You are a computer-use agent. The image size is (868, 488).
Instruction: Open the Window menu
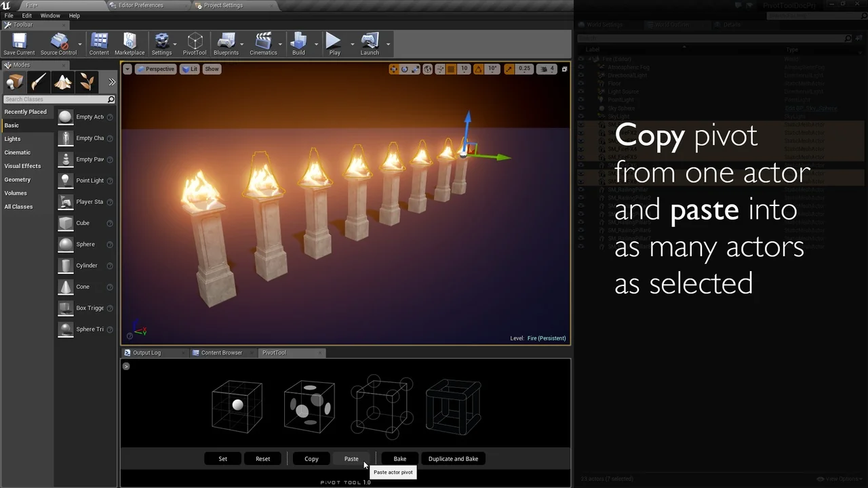pyautogui.click(x=50, y=15)
